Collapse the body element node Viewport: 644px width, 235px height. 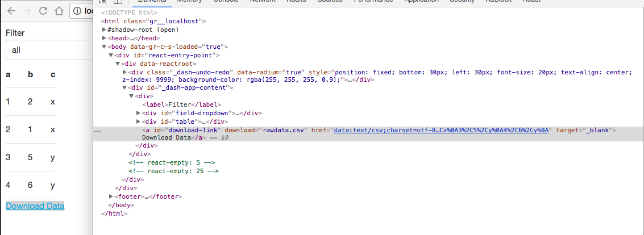coord(105,47)
